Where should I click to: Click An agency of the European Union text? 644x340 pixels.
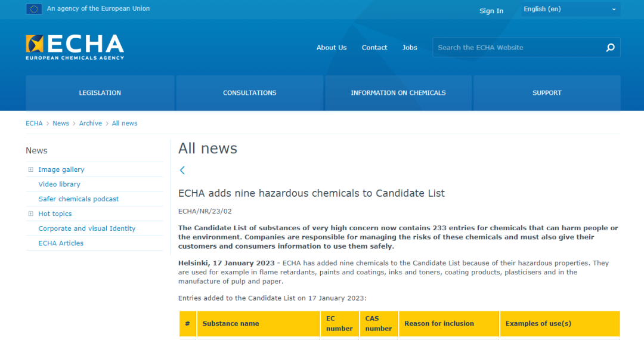pos(98,8)
